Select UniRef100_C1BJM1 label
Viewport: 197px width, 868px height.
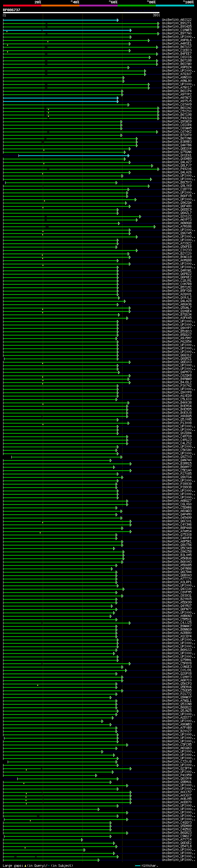click(177, 280)
